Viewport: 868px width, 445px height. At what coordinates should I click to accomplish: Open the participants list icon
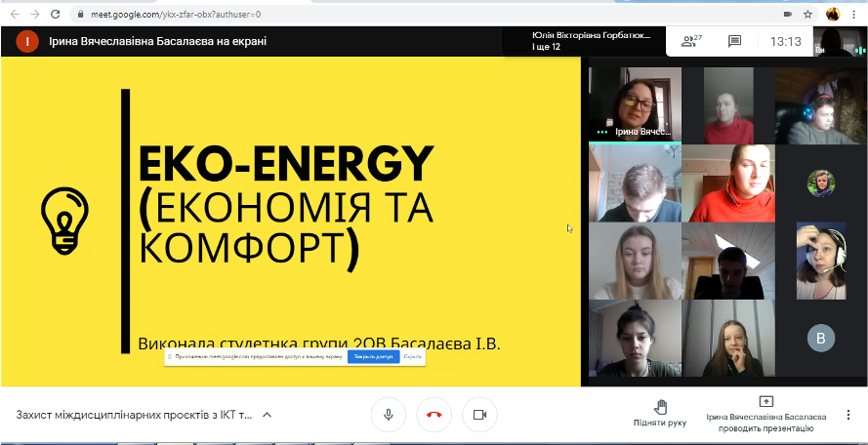(691, 41)
